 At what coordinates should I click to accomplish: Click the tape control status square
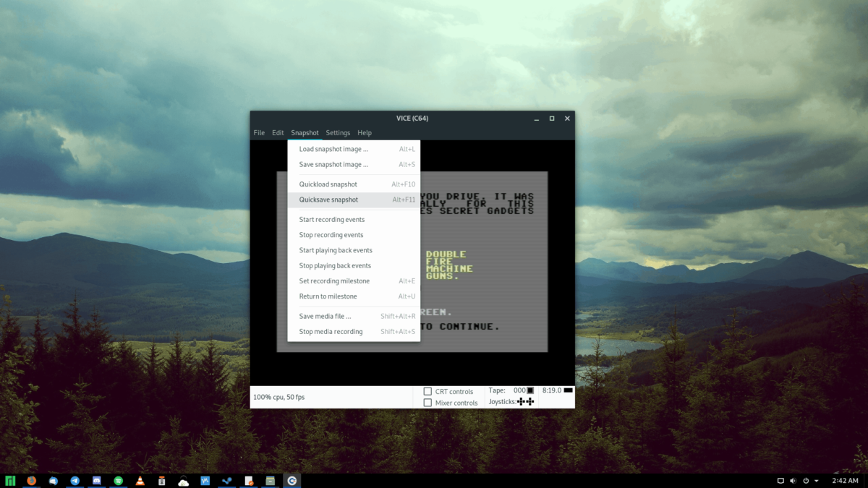pyautogui.click(x=530, y=390)
